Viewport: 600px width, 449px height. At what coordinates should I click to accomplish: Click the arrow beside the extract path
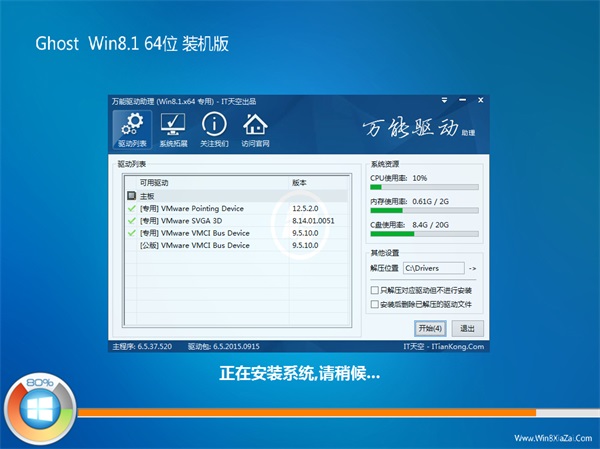pos(473,268)
